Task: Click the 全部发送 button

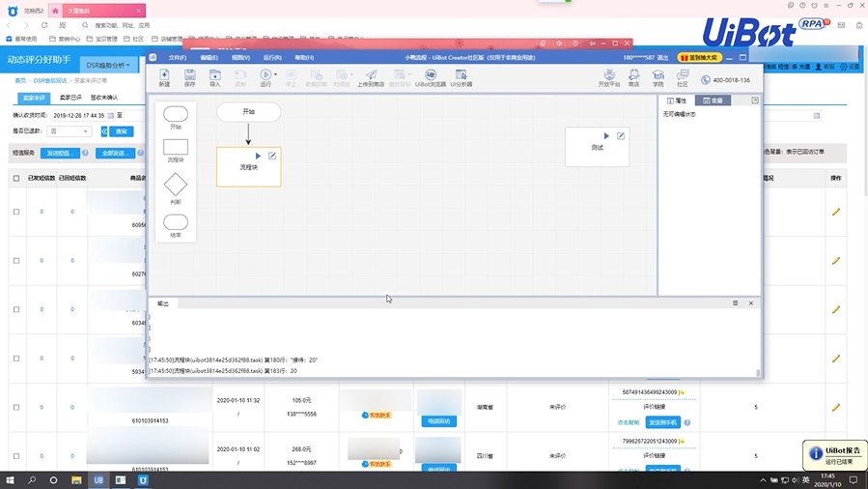Action: [x=115, y=153]
